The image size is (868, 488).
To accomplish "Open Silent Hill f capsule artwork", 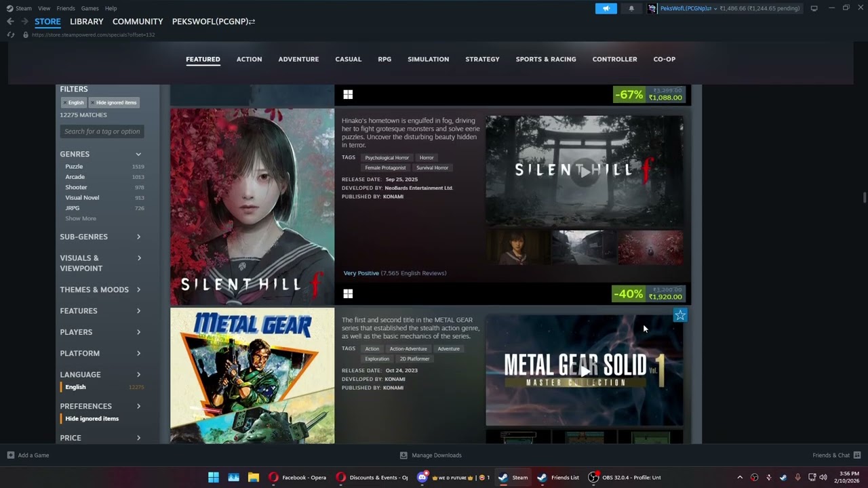I will (x=252, y=207).
